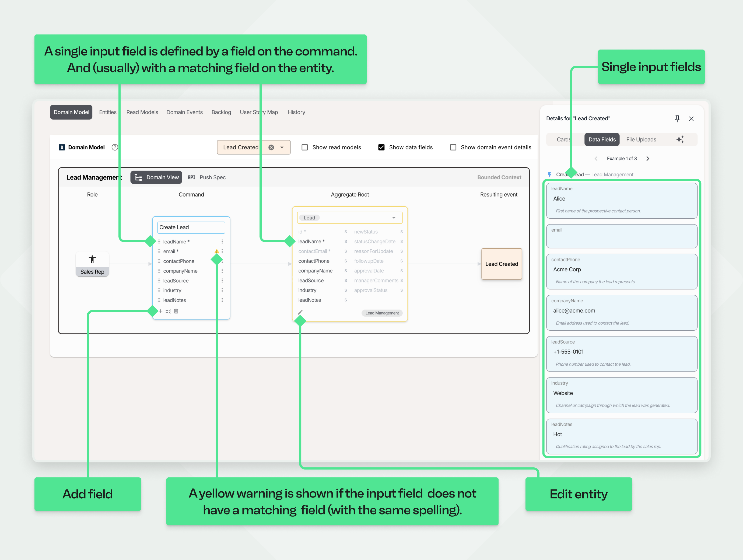
Task: Pin the Lead Created details panel
Action: coord(677,118)
